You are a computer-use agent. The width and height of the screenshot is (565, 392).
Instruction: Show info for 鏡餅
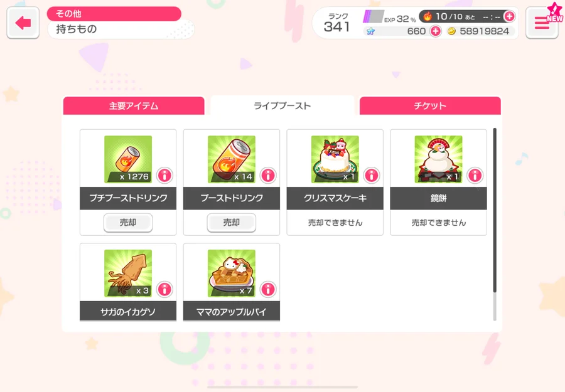pos(475,176)
